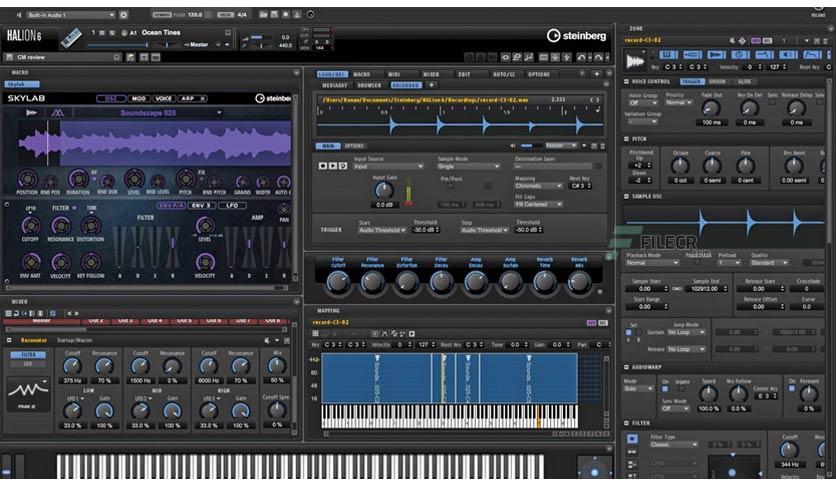
Task: Click the ENV 3 button in Skylab
Action: [201, 206]
